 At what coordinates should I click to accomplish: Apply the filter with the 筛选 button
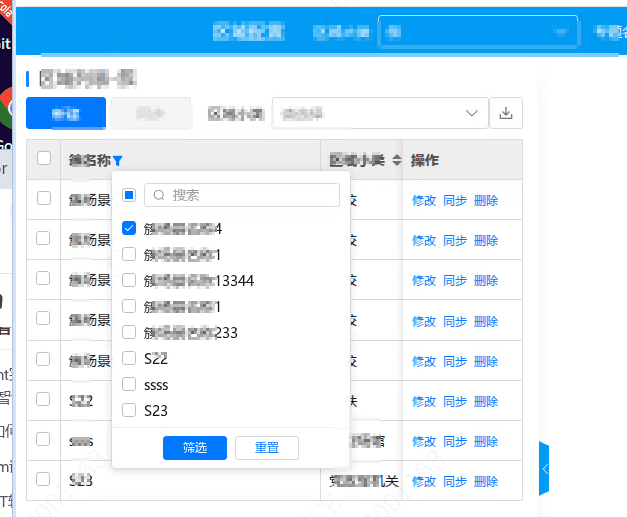click(195, 448)
